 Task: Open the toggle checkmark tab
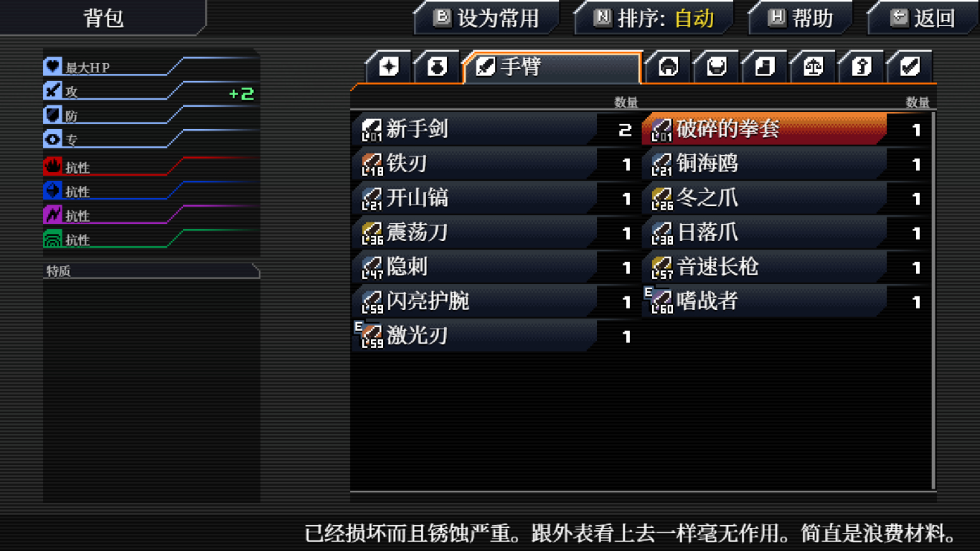click(x=910, y=67)
